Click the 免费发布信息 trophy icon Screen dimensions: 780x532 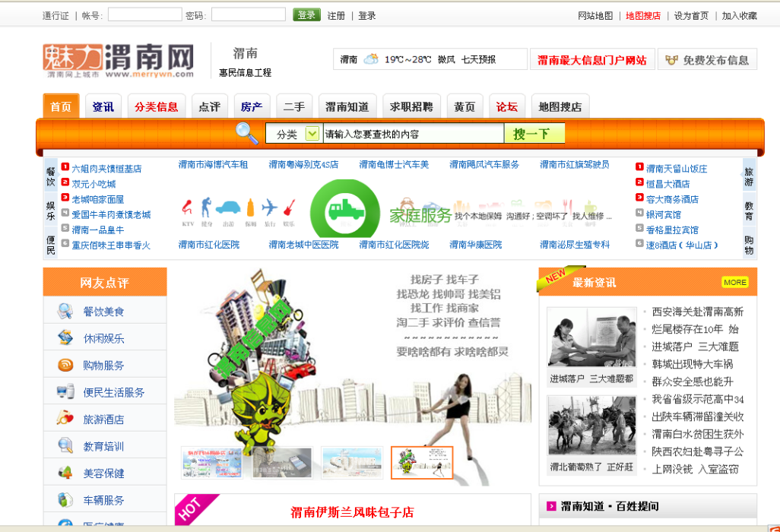pos(671,60)
